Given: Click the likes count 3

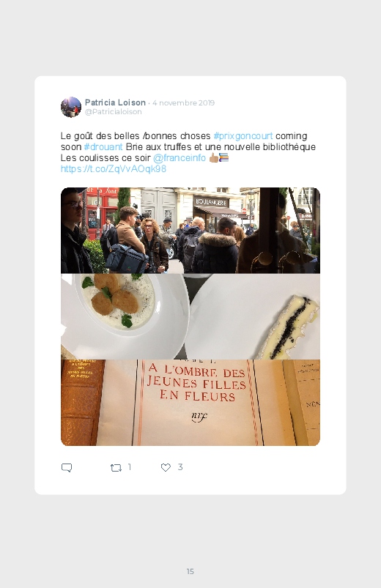Looking at the screenshot, I should pos(180,467).
